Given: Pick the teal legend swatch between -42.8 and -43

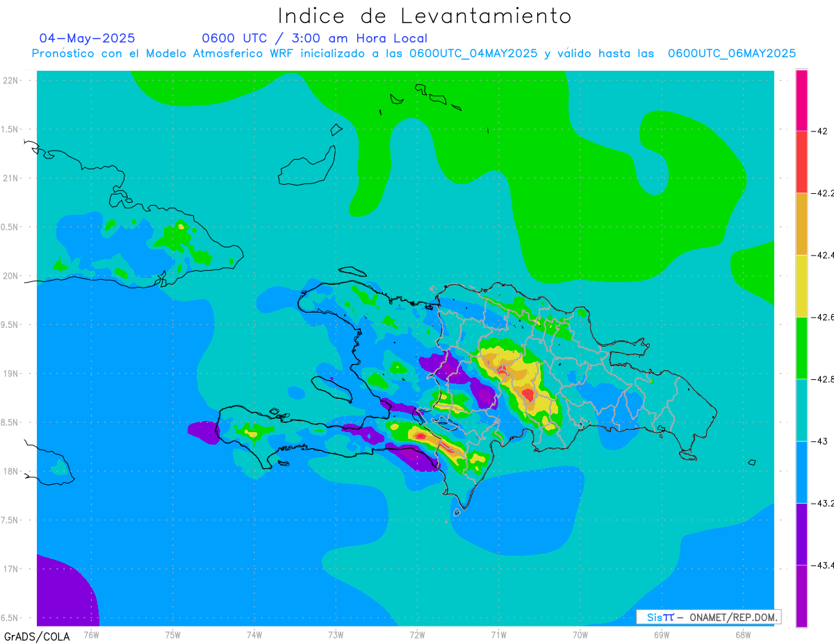Looking at the screenshot, I should click(801, 410).
